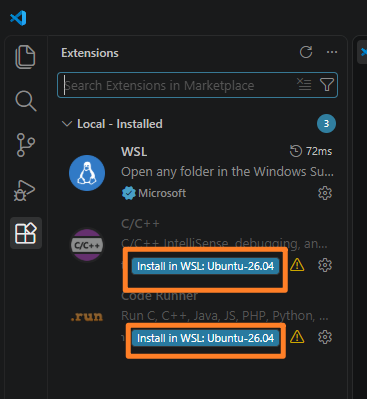Click the Microsoft publisher name
367x399 pixels.
[x=162, y=193]
